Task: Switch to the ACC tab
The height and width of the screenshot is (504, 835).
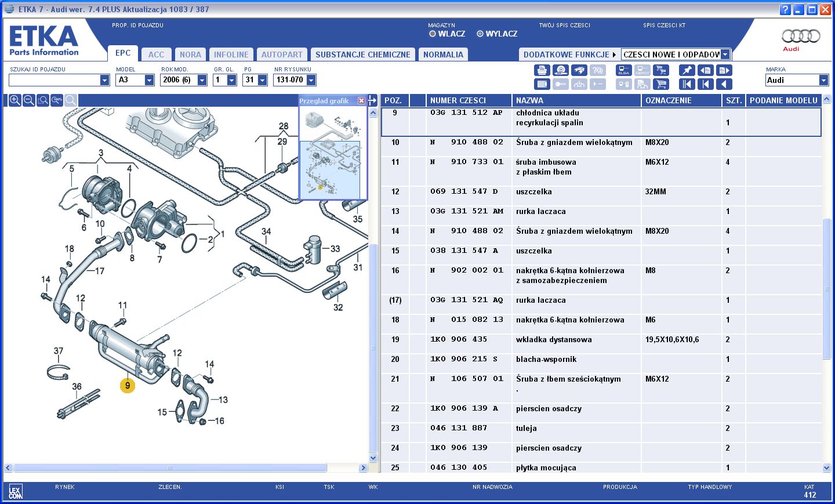Action: click(x=156, y=55)
